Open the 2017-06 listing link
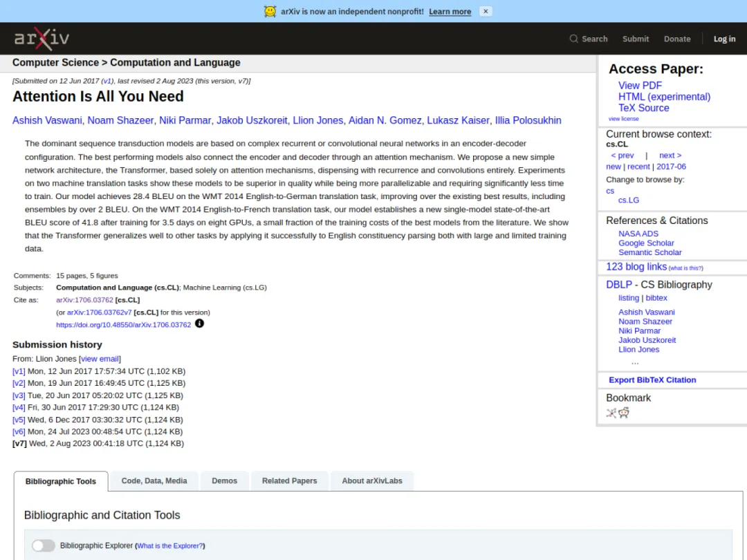The width and height of the screenshot is (747, 560). (671, 167)
